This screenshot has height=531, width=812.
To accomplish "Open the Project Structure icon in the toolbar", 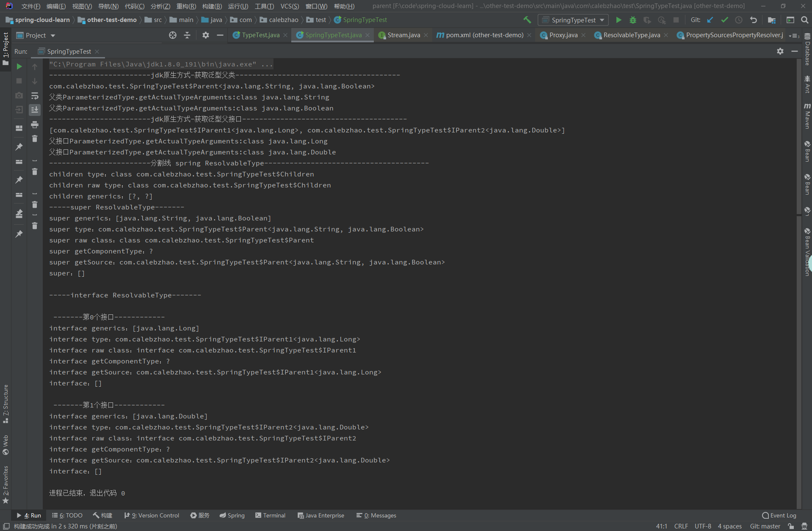I will pyautogui.click(x=772, y=20).
